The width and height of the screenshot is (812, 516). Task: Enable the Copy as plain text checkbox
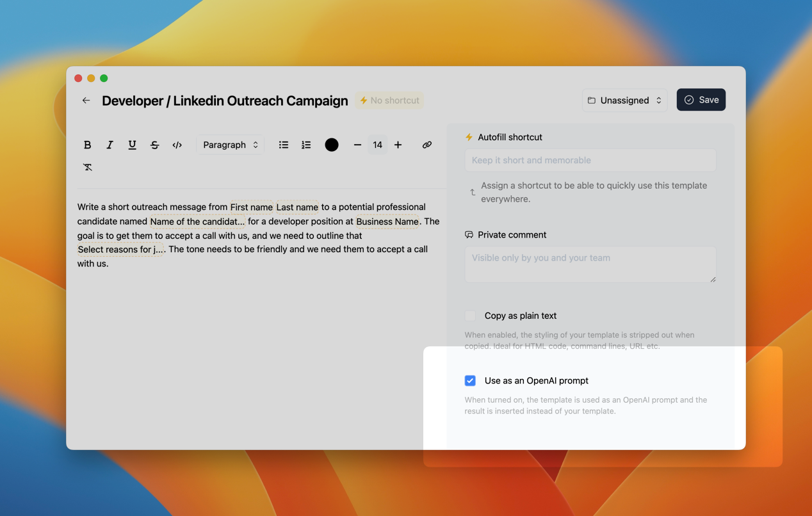point(470,316)
